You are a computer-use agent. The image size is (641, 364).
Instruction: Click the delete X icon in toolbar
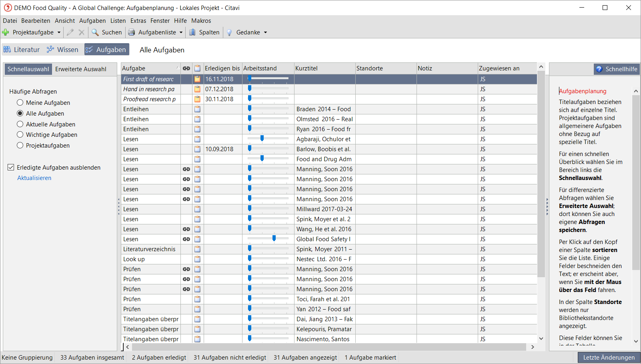pos(82,32)
